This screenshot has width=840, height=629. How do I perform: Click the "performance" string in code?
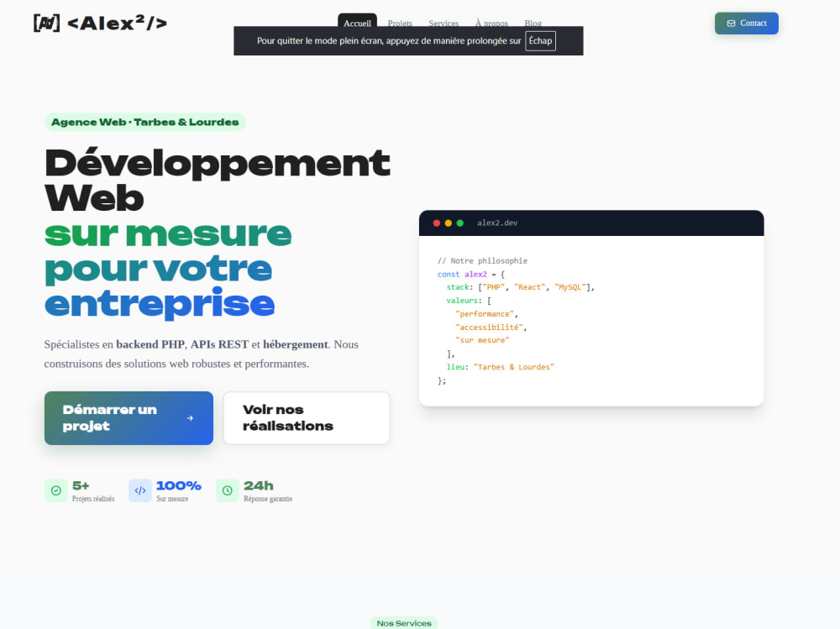(485, 314)
